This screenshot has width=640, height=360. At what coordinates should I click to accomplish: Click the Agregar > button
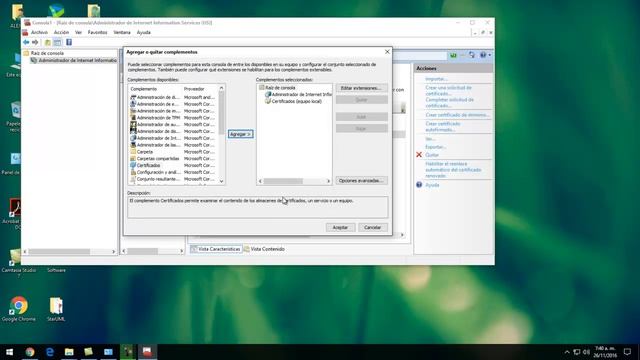click(240, 134)
